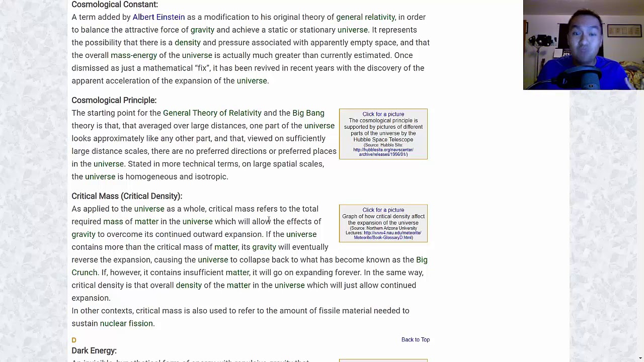Open the Albert Einstein link
Viewport: 644px width, 362px height.
pos(158,17)
